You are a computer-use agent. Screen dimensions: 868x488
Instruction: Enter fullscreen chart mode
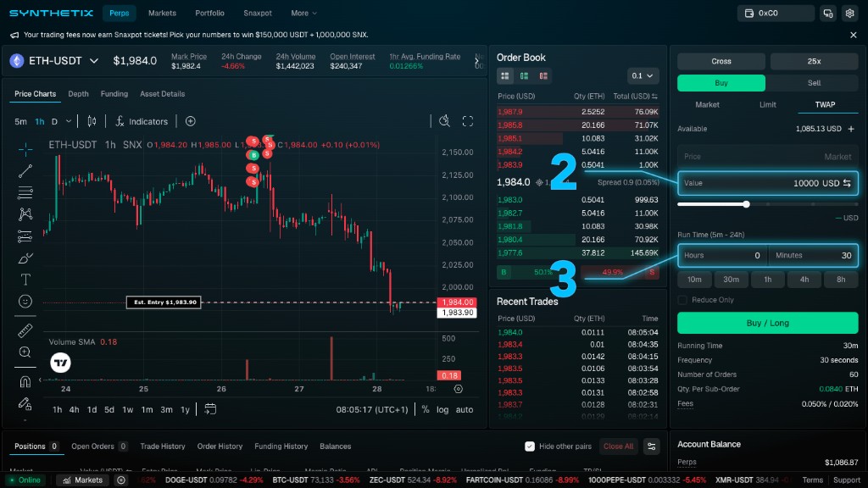pyautogui.click(x=468, y=121)
